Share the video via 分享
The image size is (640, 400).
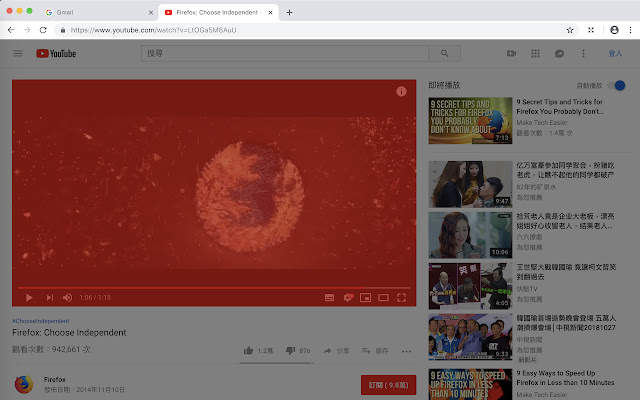pyautogui.click(x=336, y=351)
